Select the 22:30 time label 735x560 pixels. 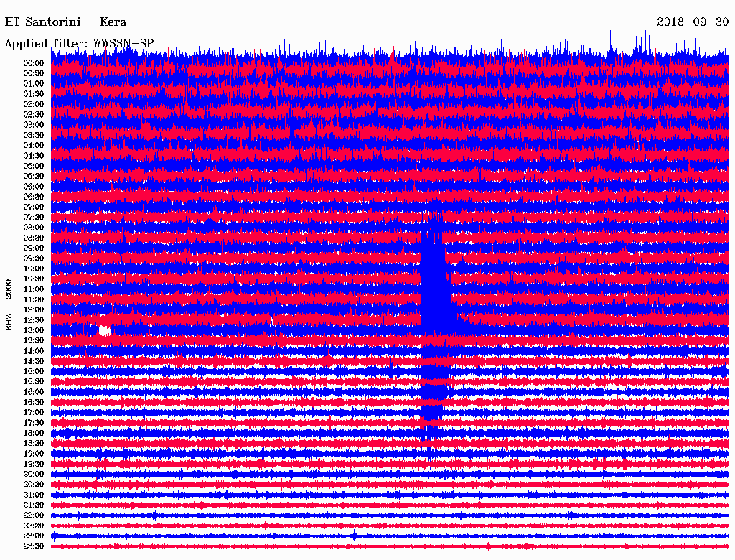click(34, 526)
